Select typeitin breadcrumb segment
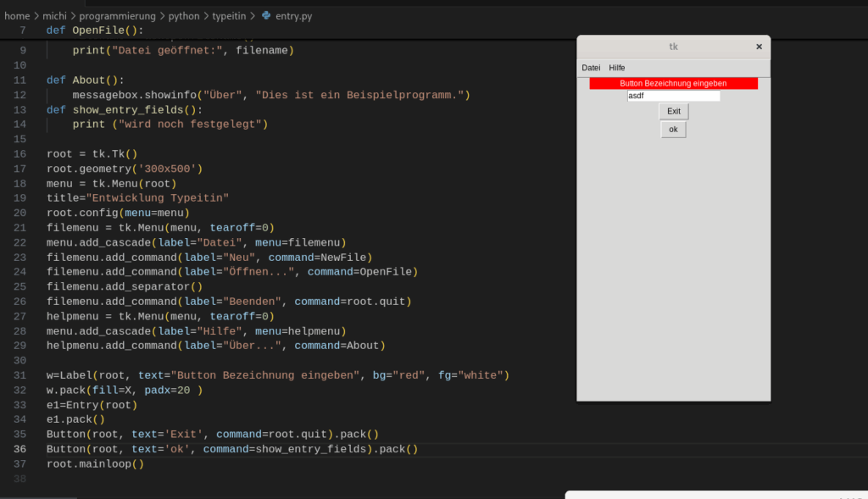 (x=229, y=16)
